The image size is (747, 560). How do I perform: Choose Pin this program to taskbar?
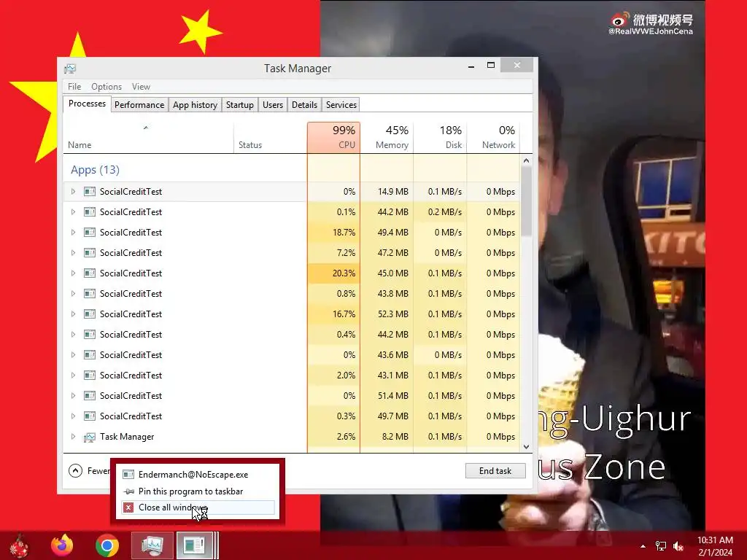click(198, 491)
